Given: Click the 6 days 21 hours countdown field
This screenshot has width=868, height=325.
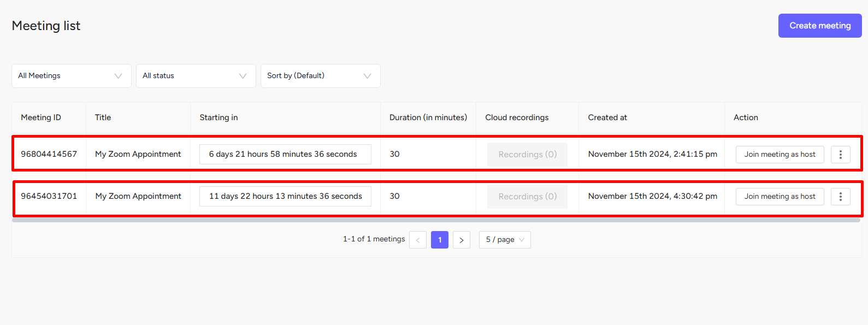Looking at the screenshot, I should click(x=285, y=155).
